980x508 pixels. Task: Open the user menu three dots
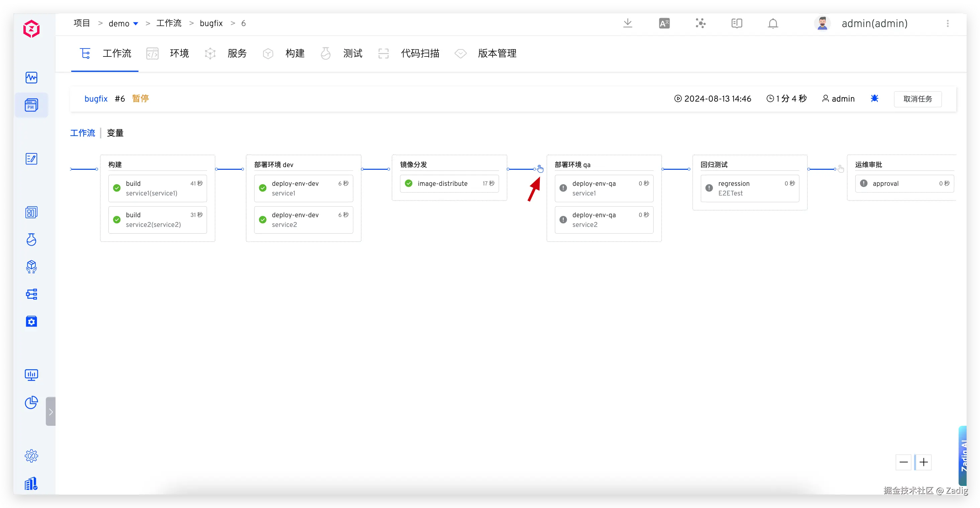click(948, 24)
